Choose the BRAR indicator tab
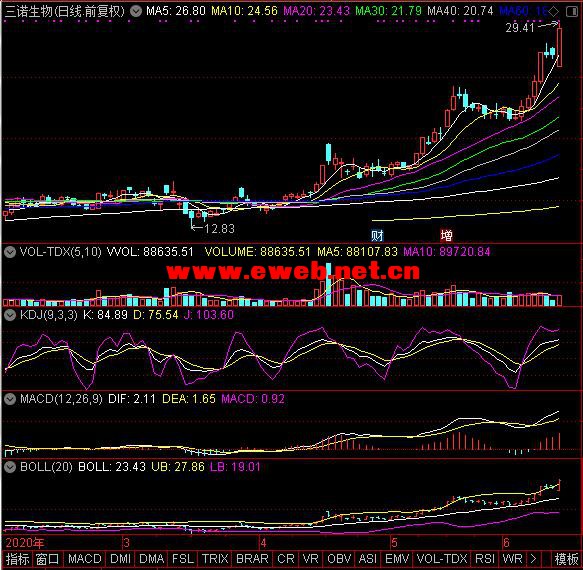 [252, 559]
